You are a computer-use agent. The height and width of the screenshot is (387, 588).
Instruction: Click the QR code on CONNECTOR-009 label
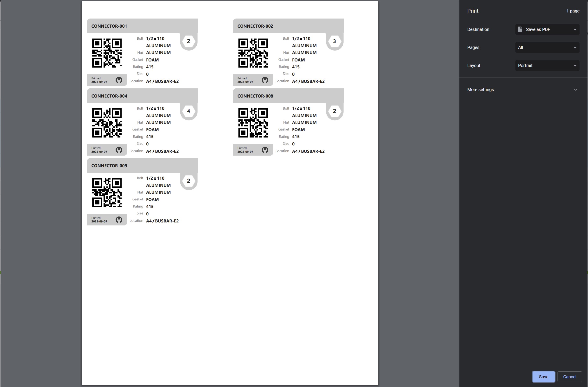point(107,193)
